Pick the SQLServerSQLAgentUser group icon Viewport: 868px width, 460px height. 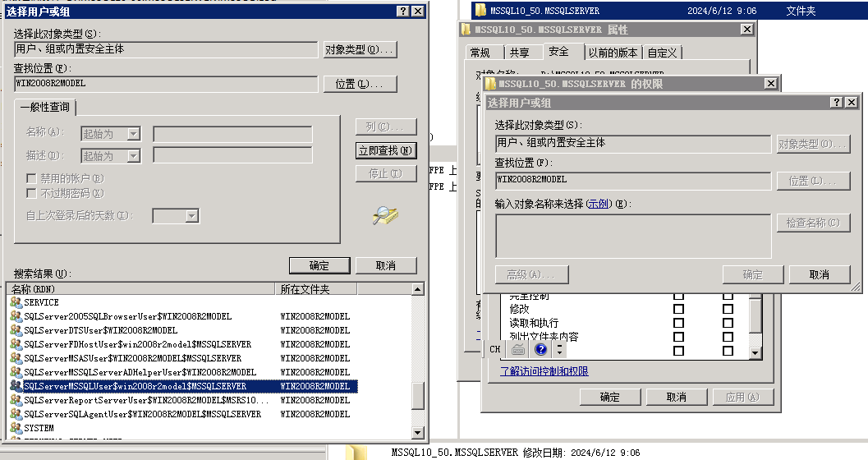pyautogui.click(x=16, y=413)
